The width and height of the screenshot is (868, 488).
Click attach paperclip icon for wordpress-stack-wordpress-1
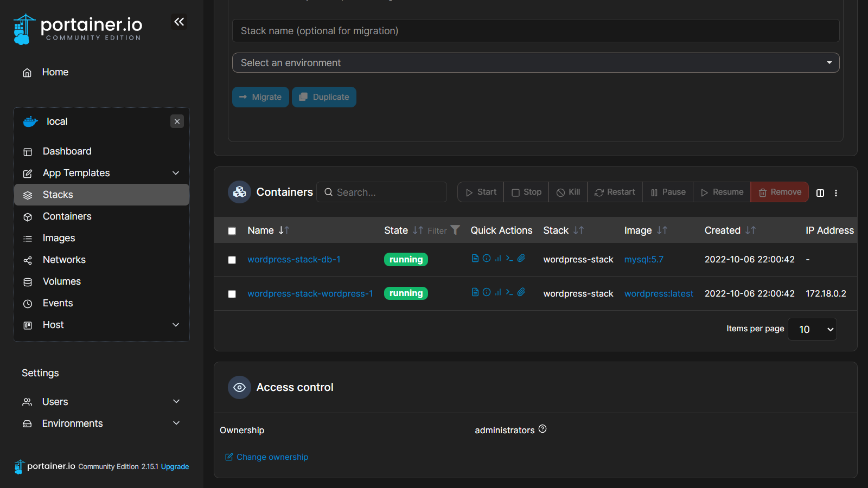521,292
